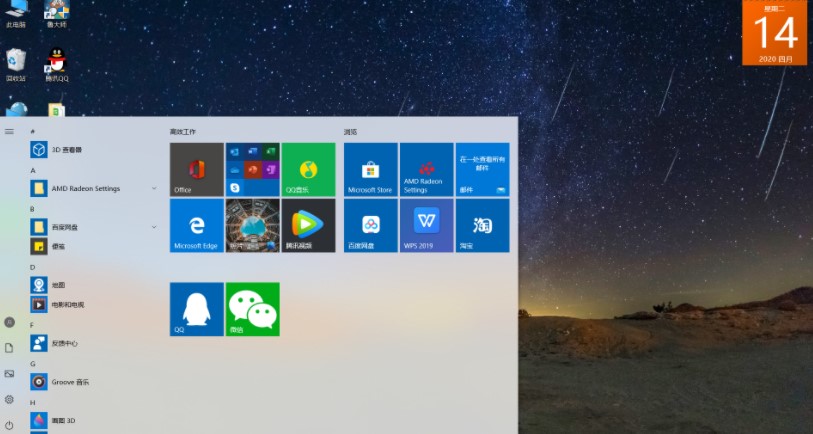The height and width of the screenshot is (434, 813).
Task: Open the Office tile
Action: [x=196, y=169]
